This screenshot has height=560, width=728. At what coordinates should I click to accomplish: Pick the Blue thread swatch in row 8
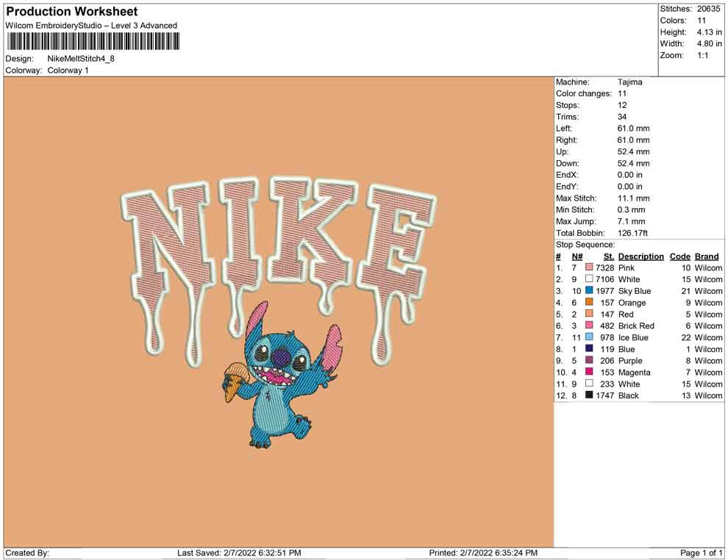589,348
